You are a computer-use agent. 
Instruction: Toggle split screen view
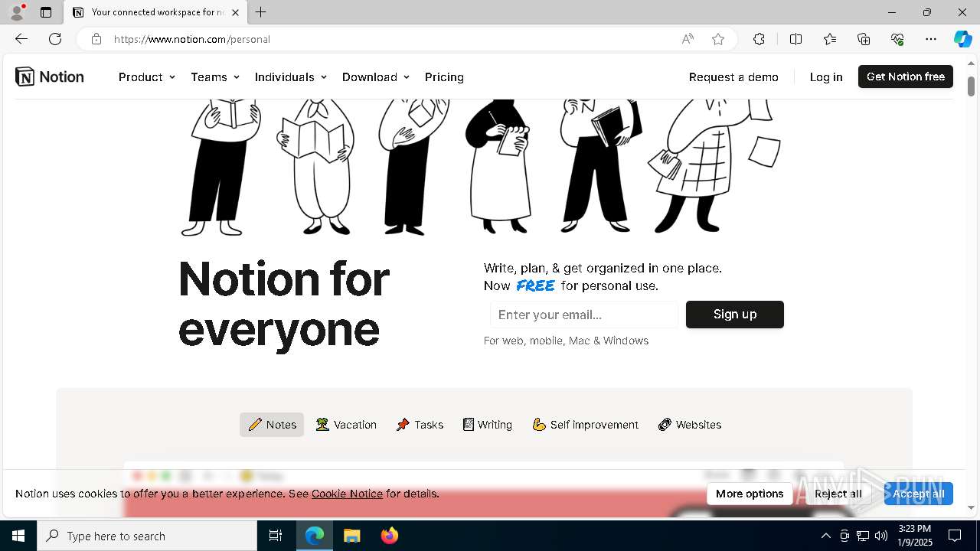(x=795, y=39)
